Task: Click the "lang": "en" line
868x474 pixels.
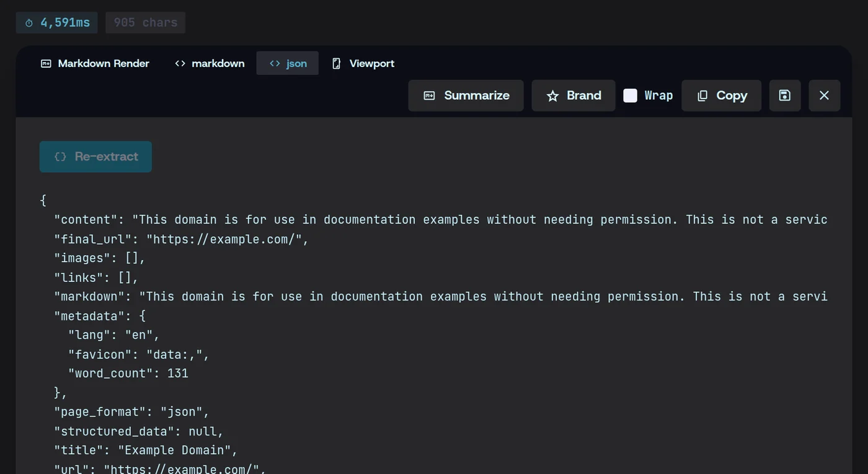Action: tap(113, 335)
